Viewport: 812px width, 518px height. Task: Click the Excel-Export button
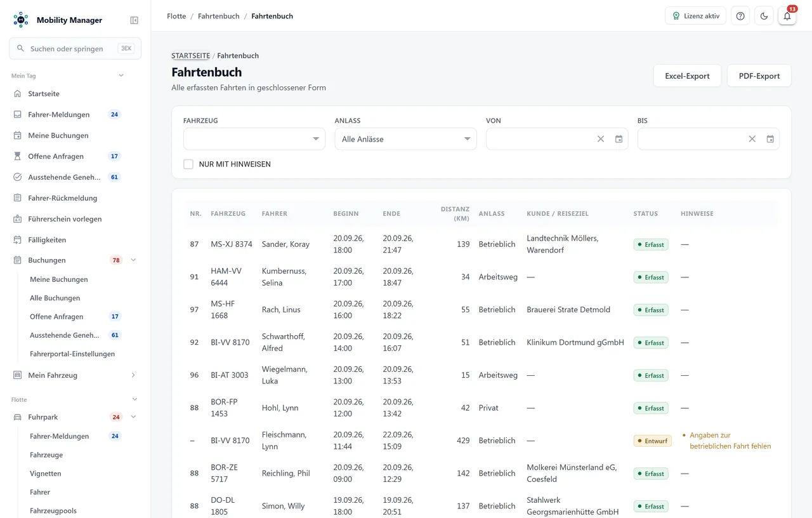(x=687, y=76)
